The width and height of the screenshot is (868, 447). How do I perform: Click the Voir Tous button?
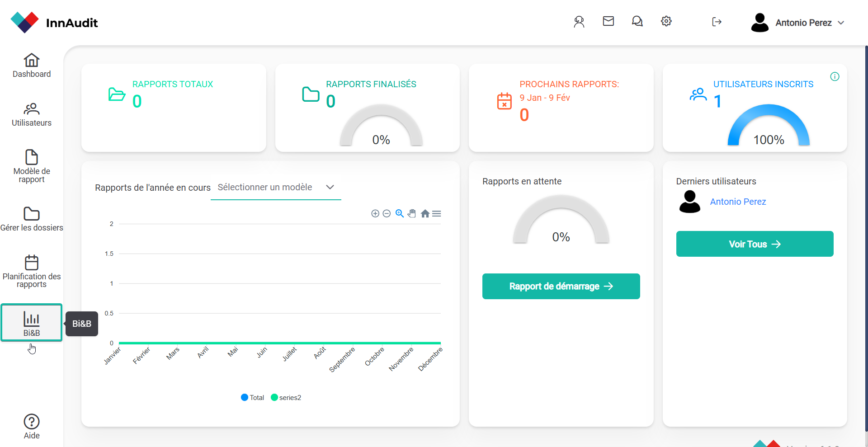point(755,244)
